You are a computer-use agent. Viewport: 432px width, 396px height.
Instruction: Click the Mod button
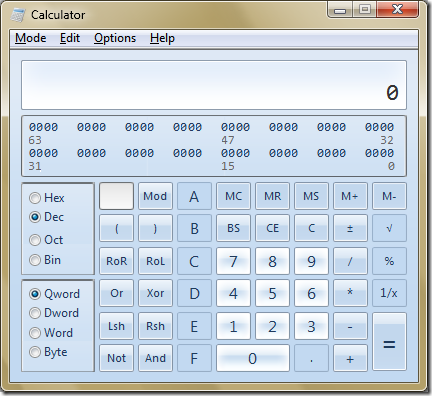click(155, 196)
